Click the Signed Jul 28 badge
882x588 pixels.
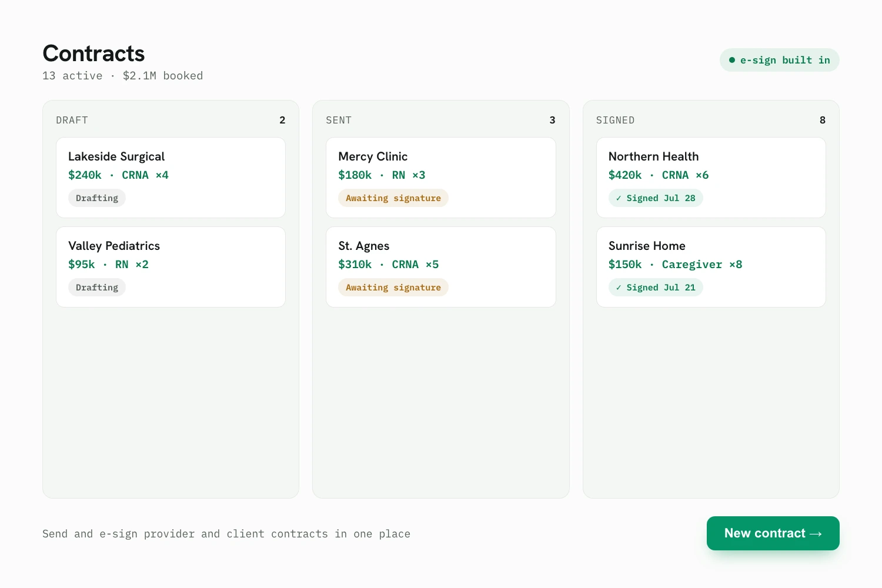click(x=656, y=198)
